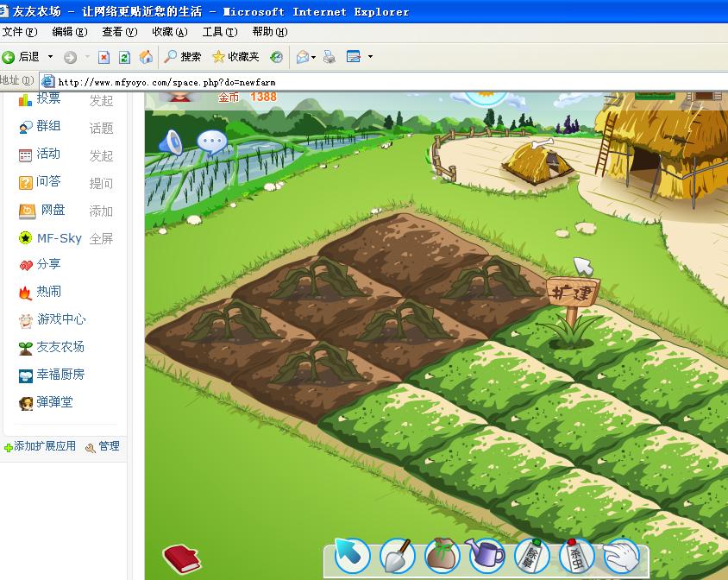The width and height of the screenshot is (728, 580).
Task: Select the arrow pointer tool in farm toolbar
Action: click(x=351, y=555)
